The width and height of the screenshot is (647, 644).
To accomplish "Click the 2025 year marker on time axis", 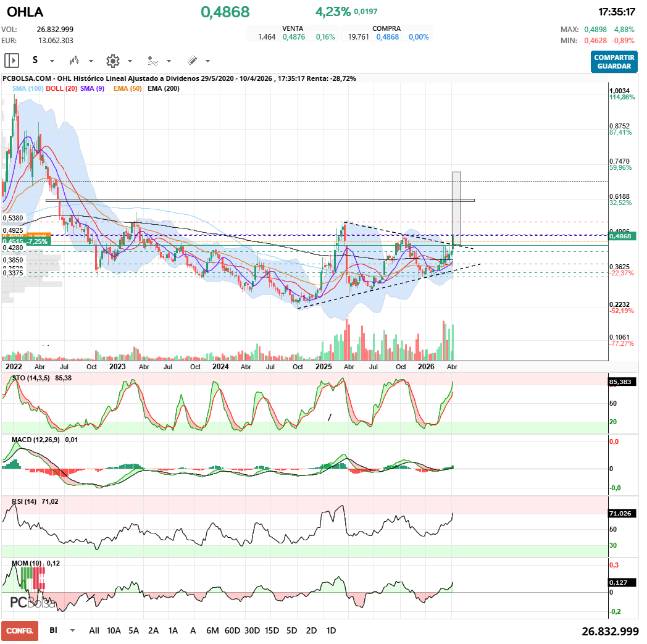I will click(323, 366).
